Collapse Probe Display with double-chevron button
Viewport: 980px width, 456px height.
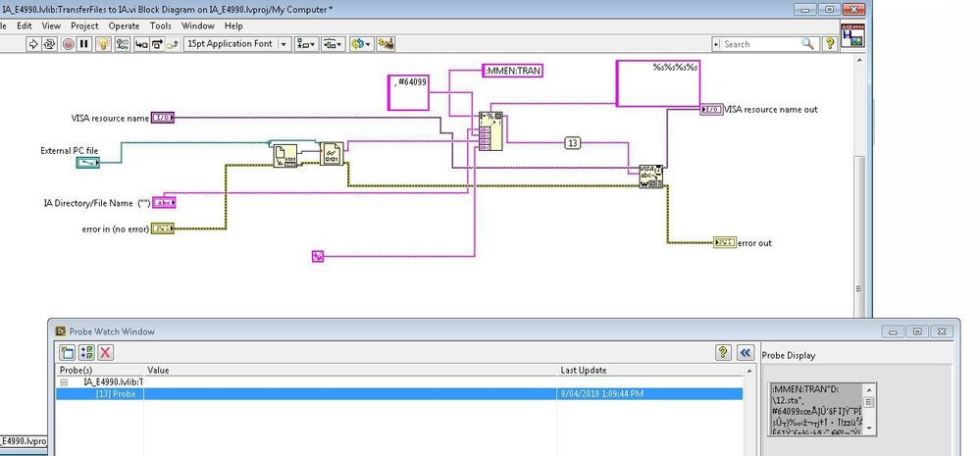tap(745, 352)
